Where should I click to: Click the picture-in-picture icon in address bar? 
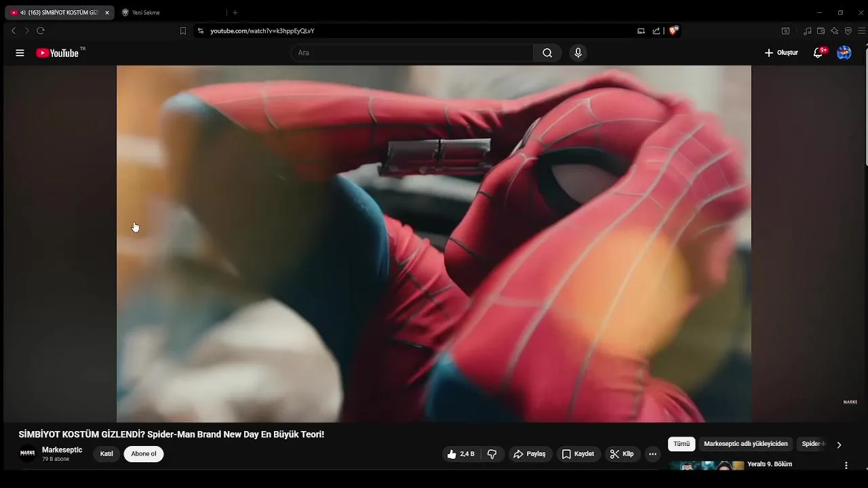pos(641,31)
